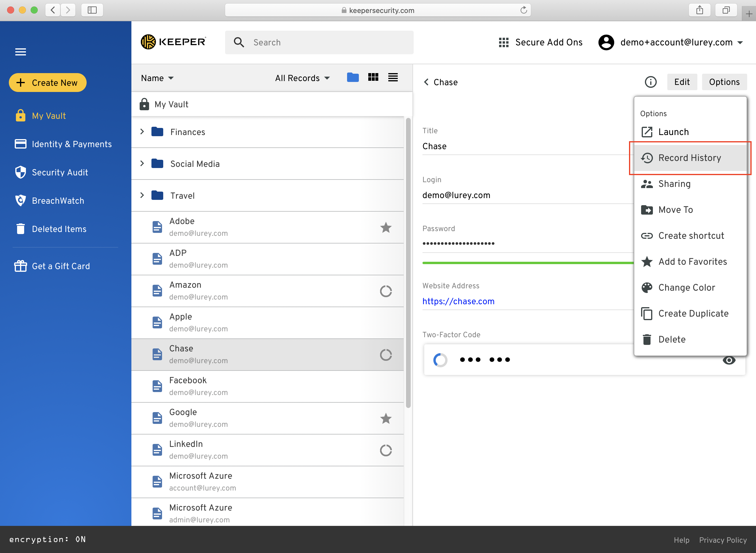Reveal the two-factor code with eye icon

pos(729,360)
